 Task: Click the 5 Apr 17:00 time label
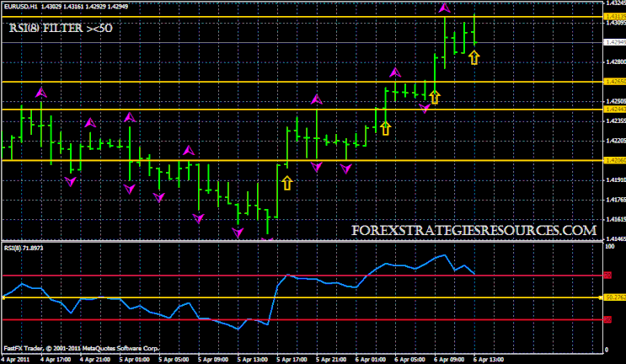click(292, 360)
